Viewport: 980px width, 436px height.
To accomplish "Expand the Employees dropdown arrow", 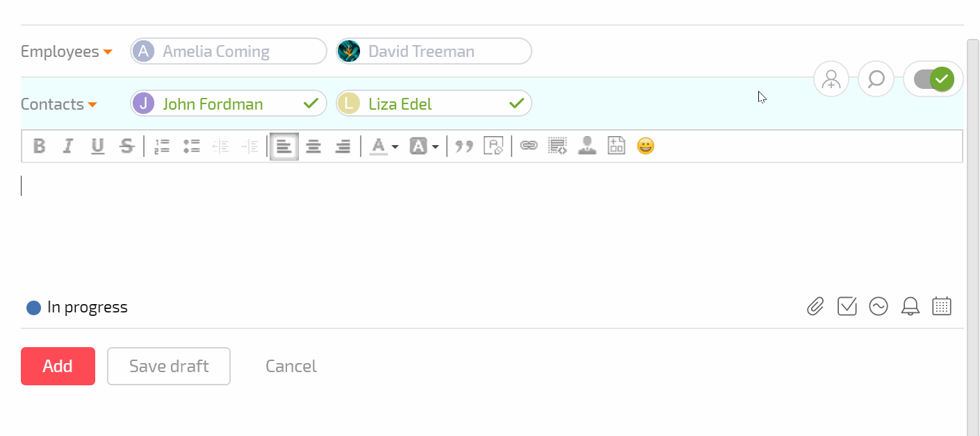I will coord(108,52).
